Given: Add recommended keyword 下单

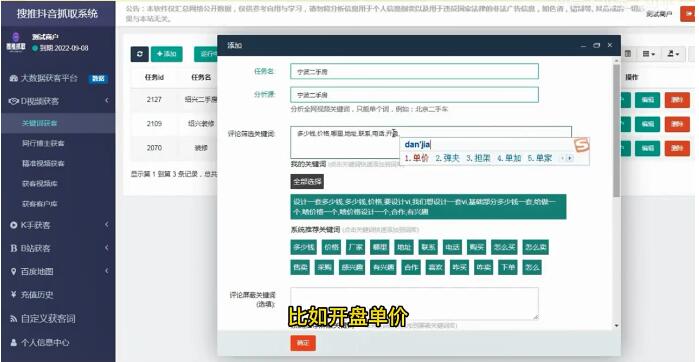Looking at the screenshot, I should pos(508,267).
